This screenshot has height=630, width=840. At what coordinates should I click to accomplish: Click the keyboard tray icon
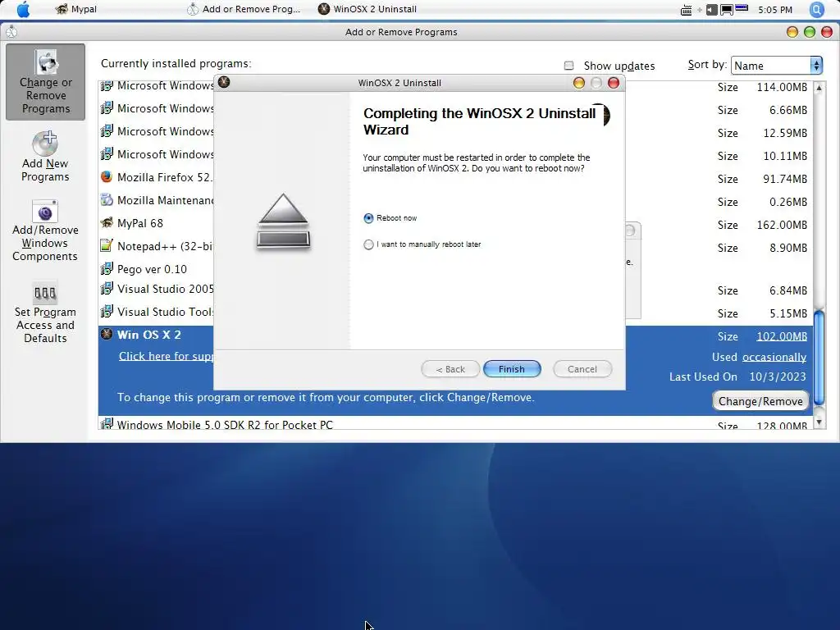(686, 10)
